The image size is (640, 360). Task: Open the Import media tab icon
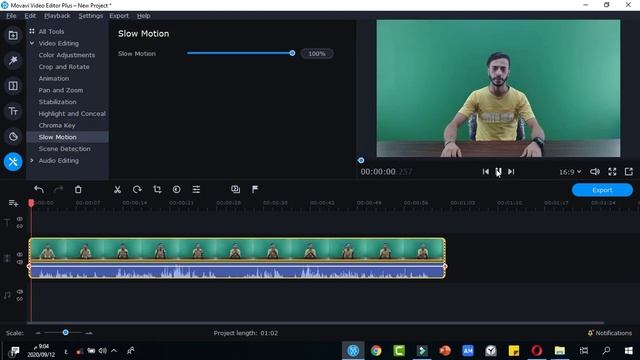click(x=13, y=36)
